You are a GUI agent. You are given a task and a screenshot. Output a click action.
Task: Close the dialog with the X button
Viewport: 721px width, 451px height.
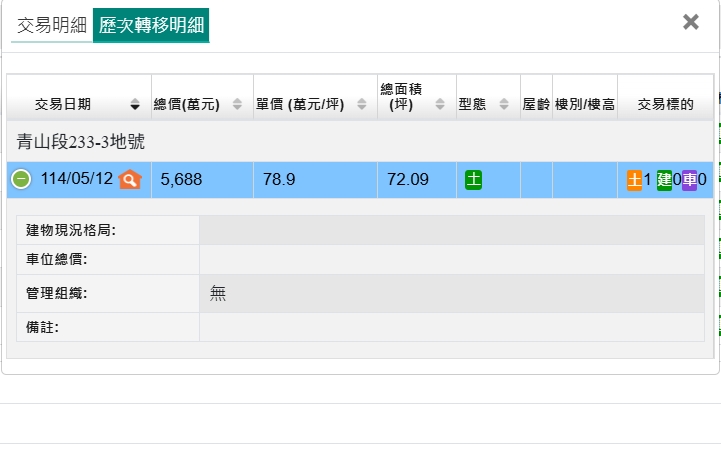click(x=690, y=22)
